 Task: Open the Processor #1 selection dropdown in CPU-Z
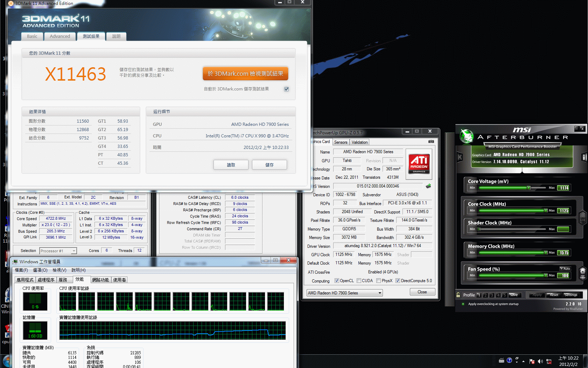pyautogui.click(x=58, y=251)
